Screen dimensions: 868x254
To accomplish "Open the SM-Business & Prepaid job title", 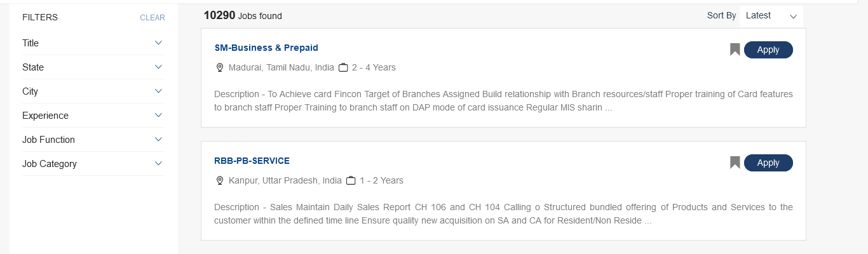I will [266, 48].
